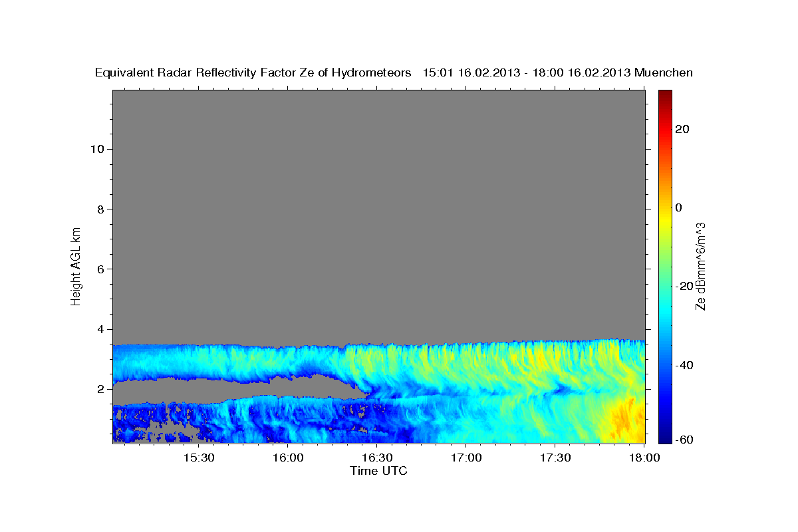Click the height axis value '2'
Viewport: 798px width, 532px height.
100,389
